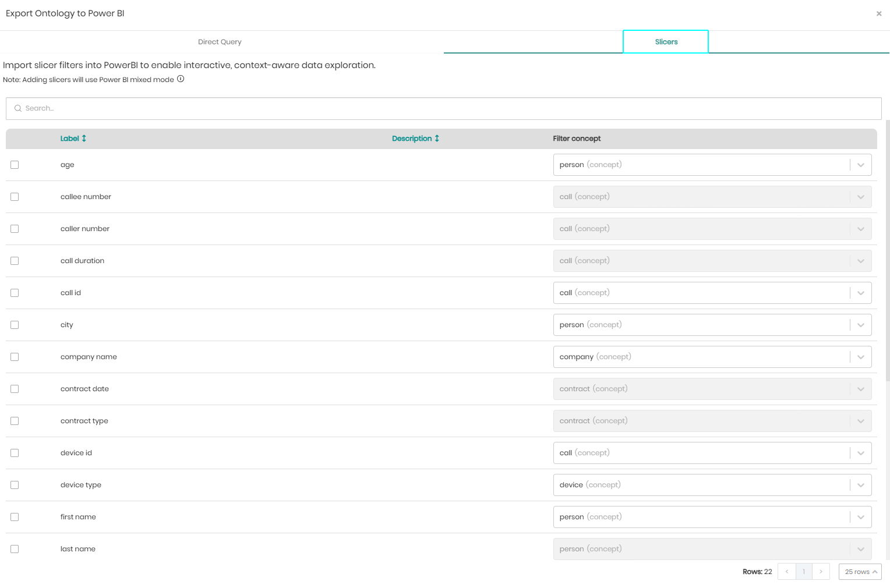The height and width of the screenshot is (588, 890).
Task: Click page number 1 button
Action: click(804, 572)
